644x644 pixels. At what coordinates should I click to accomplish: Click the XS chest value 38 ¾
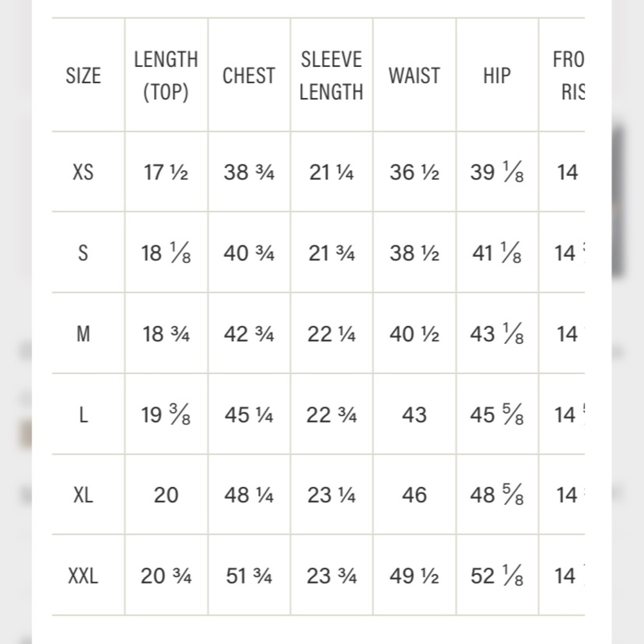click(x=249, y=172)
